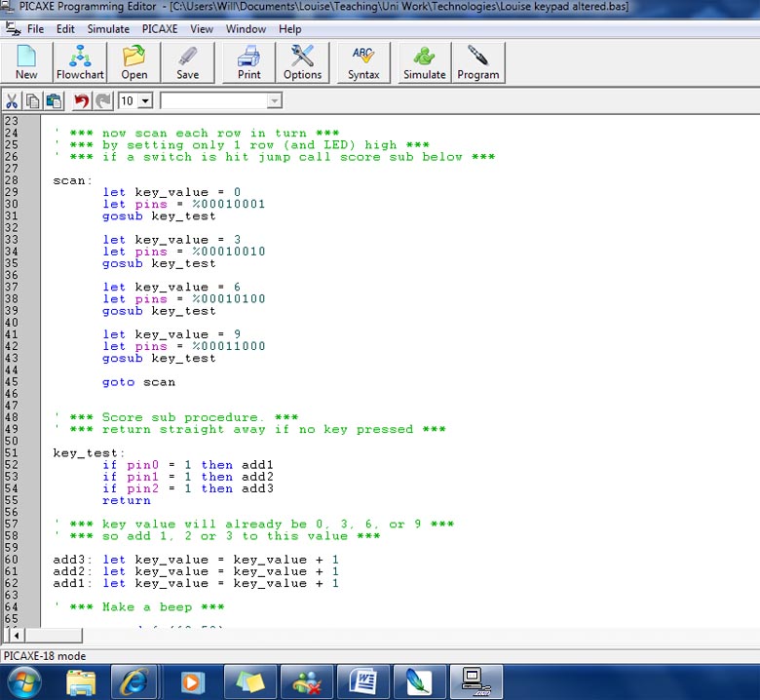The image size is (760, 700).
Task: Click the 'scan:' label line
Action: 72,180
